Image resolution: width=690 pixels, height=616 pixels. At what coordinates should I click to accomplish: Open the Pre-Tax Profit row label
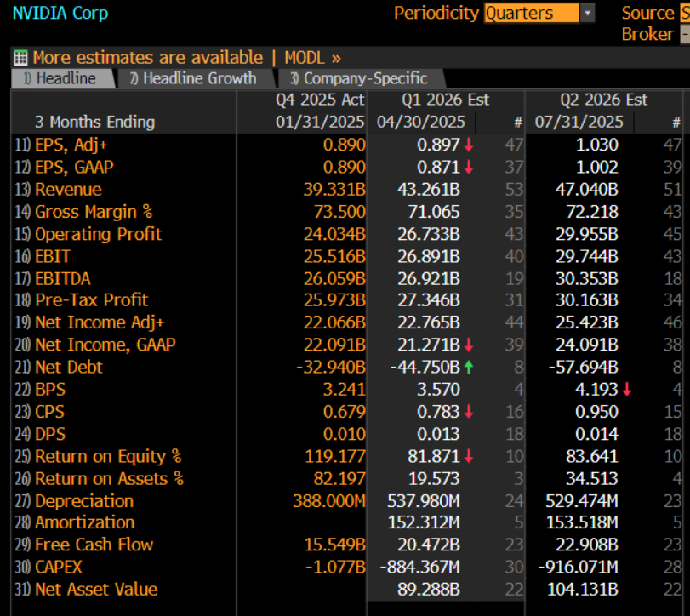coord(92,300)
